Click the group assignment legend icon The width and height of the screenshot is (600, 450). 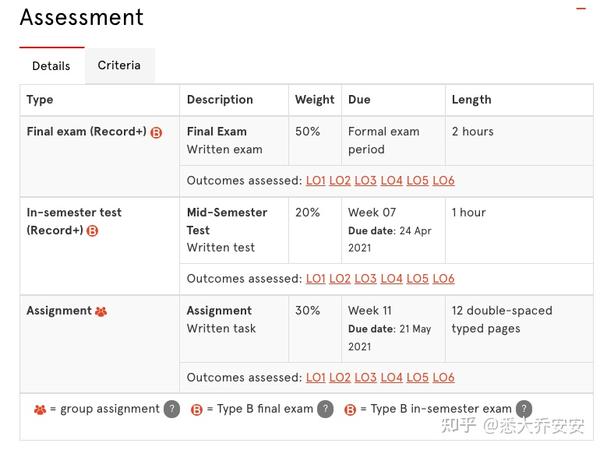[40, 409]
